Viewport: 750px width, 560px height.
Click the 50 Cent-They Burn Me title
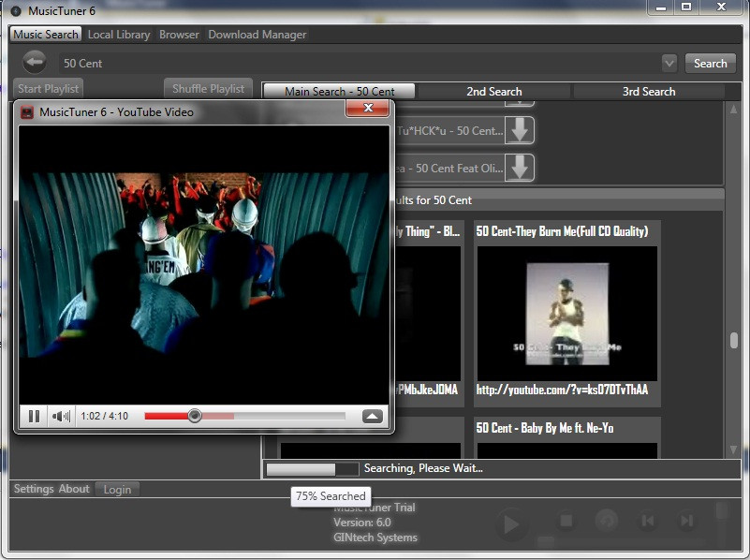(562, 231)
